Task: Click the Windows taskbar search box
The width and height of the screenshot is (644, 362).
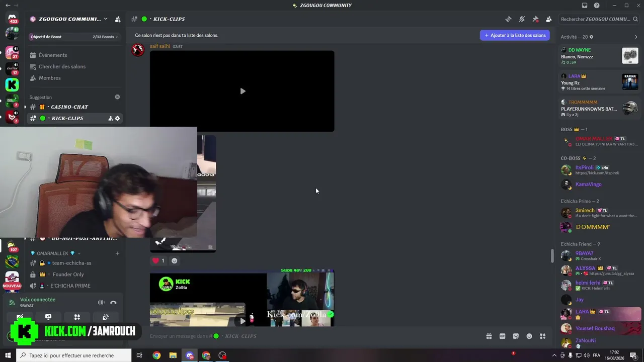Action: click(74, 355)
